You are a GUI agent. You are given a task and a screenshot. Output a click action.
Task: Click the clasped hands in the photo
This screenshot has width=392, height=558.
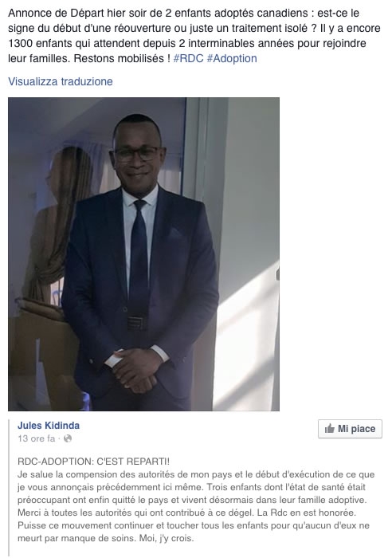pyautogui.click(x=136, y=371)
